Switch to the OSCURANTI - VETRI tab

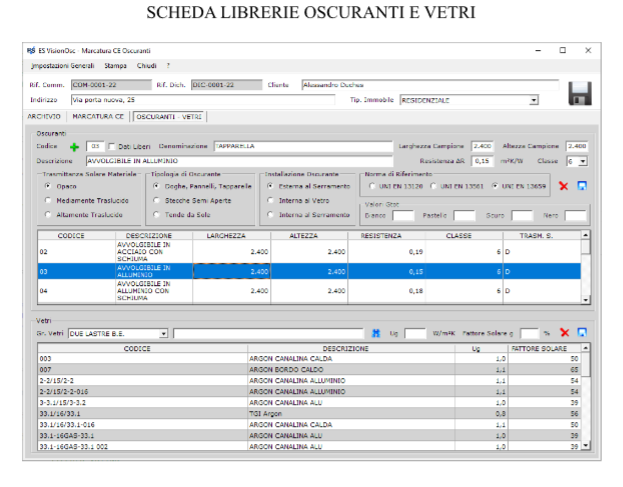(x=169, y=117)
